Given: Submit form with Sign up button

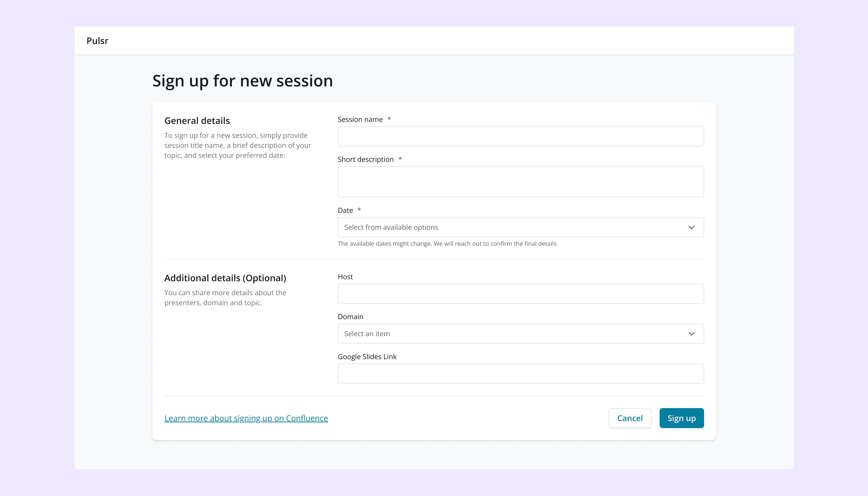Looking at the screenshot, I should click(x=681, y=418).
